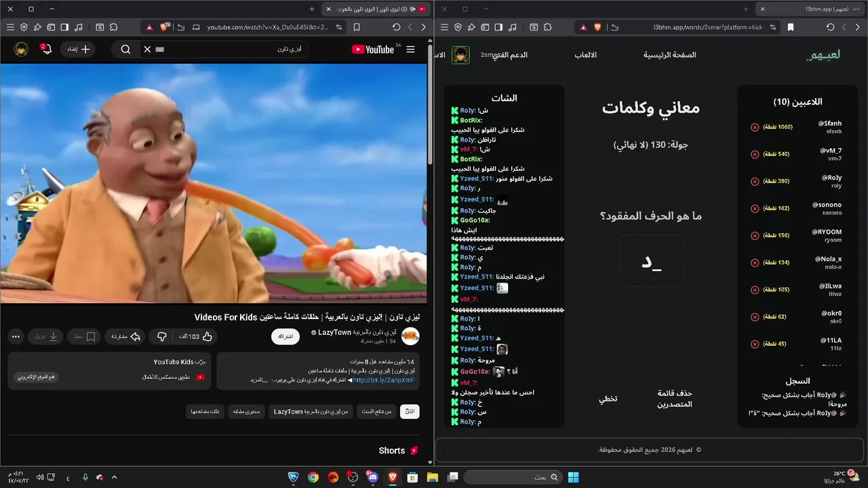
Task: Click the LazyTown video player frame
Action: point(214,183)
